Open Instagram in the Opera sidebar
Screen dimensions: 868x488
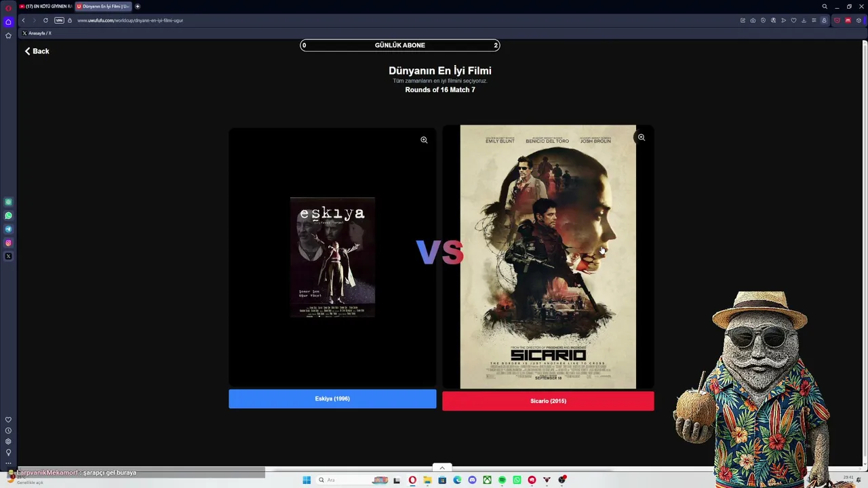tap(8, 243)
